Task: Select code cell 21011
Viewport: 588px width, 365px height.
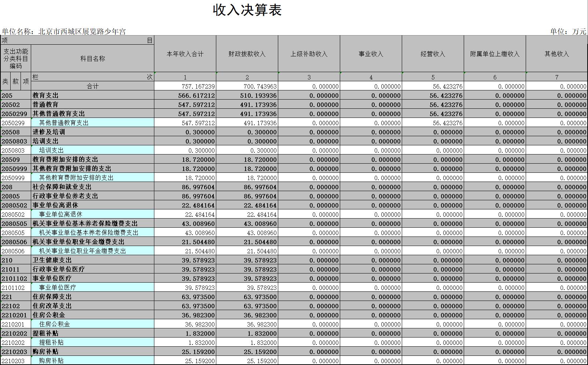Action: pyautogui.click(x=16, y=269)
